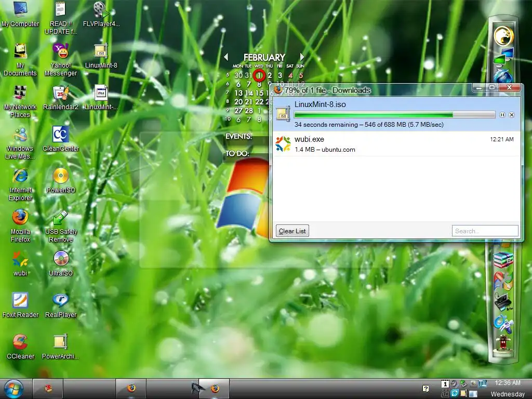This screenshot has width=532, height=399.
Task: Click the taskbar clock showing 12:36 AM
Action: tap(508, 383)
